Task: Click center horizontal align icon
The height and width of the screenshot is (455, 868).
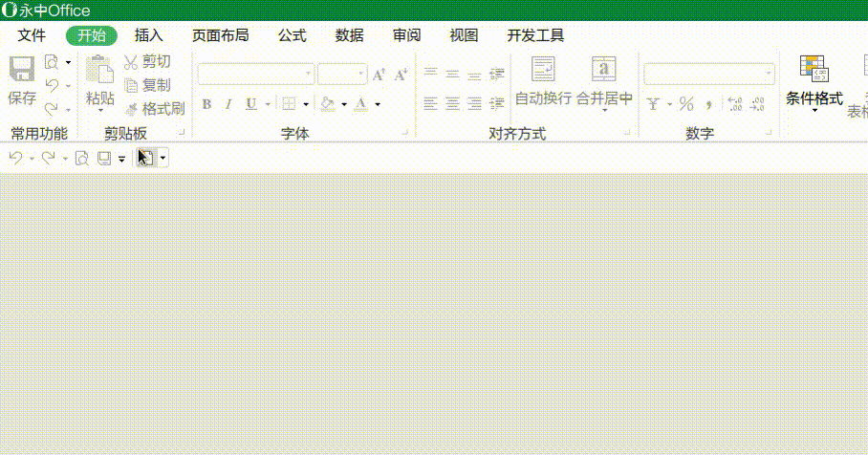Action: pos(453,103)
